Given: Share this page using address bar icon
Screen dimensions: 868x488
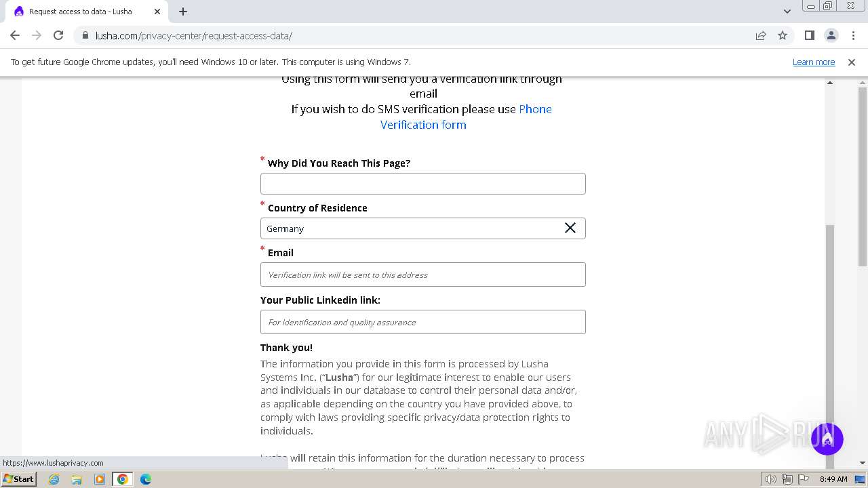Looking at the screenshot, I should tap(761, 35).
